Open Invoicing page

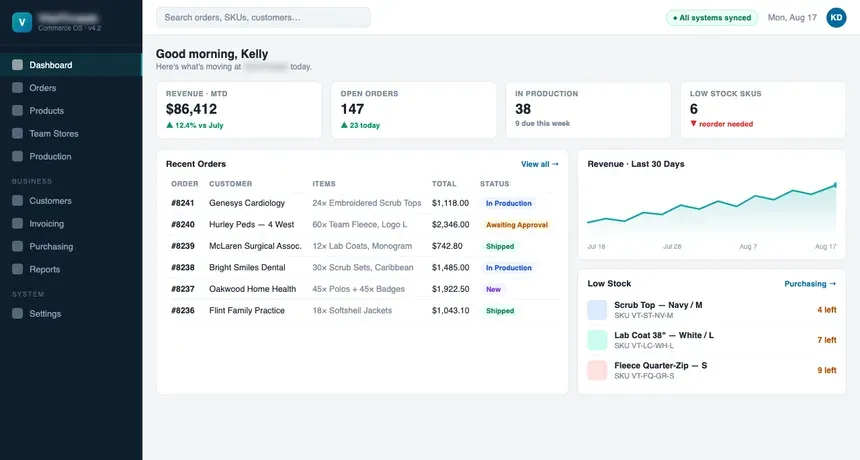tap(71, 224)
